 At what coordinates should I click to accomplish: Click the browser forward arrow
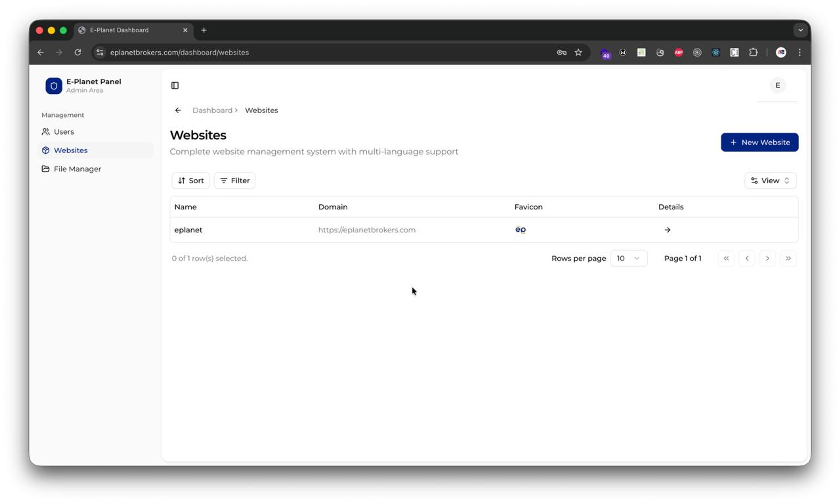59,52
